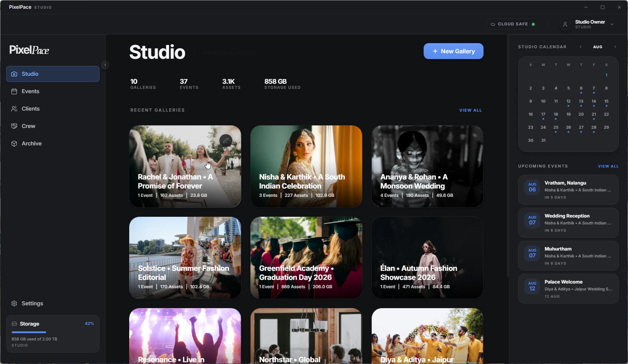Image resolution: width=628 pixels, height=364 pixels.
Task: Create a New Gallery
Action: pos(453,51)
